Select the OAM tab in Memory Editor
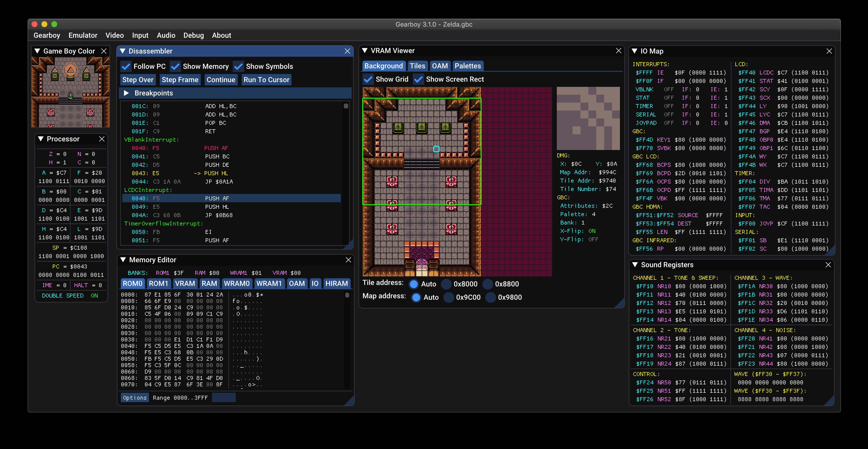 [x=296, y=283]
